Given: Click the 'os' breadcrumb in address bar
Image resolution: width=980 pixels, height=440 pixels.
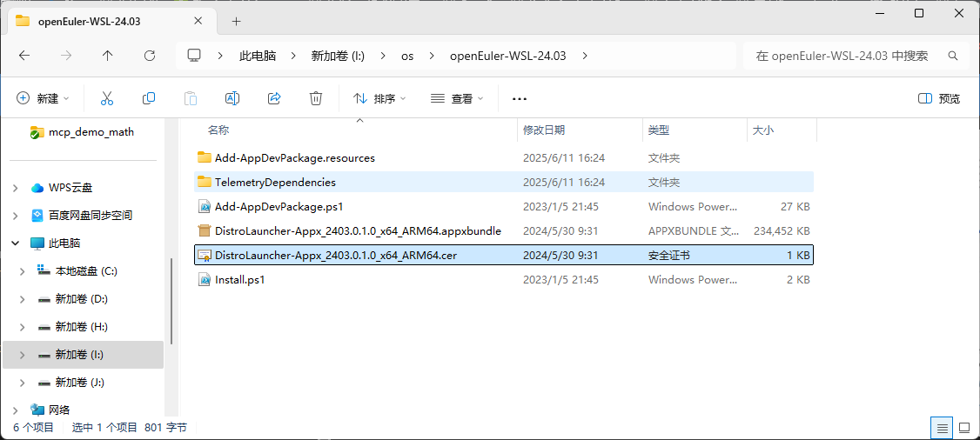Looking at the screenshot, I should (x=407, y=56).
